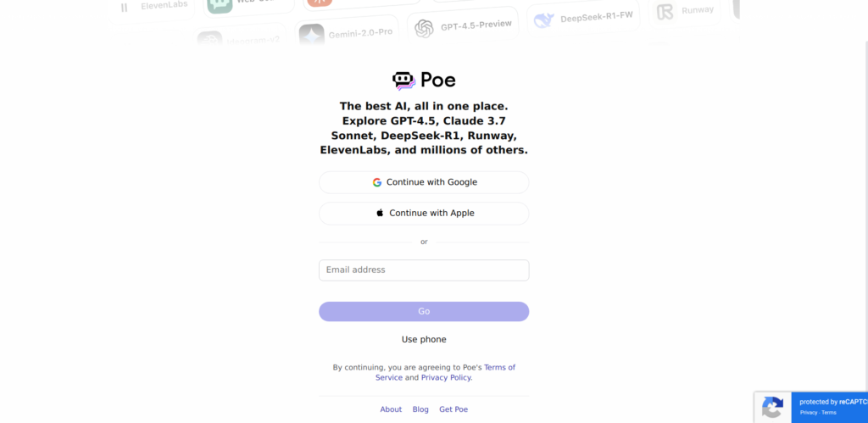
Task: Focus the Email address field
Action: 424,270
